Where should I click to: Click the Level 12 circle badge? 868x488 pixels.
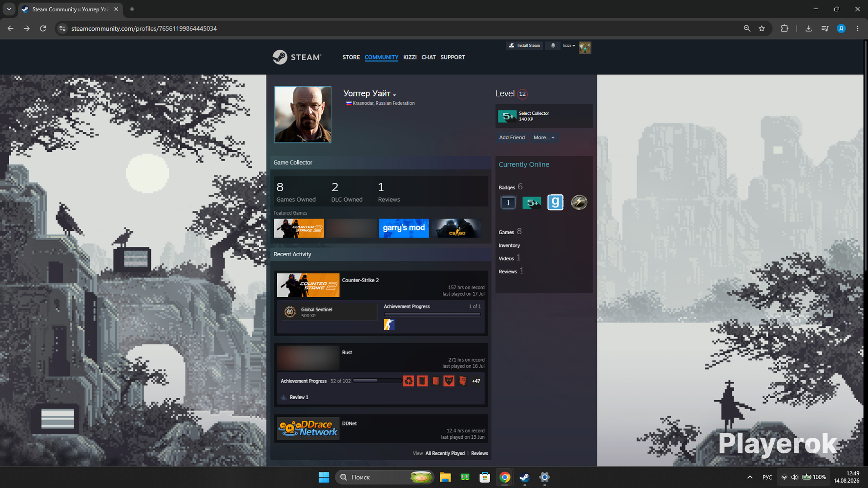pos(522,94)
